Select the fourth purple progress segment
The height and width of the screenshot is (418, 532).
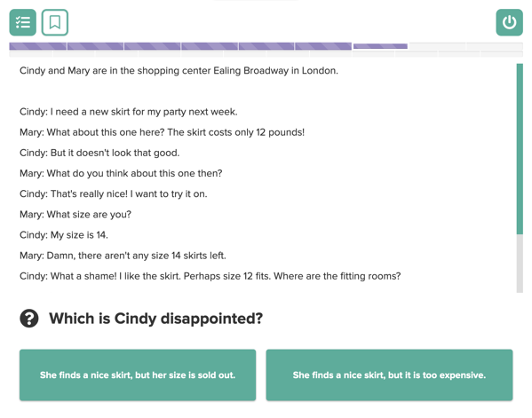tap(210, 46)
